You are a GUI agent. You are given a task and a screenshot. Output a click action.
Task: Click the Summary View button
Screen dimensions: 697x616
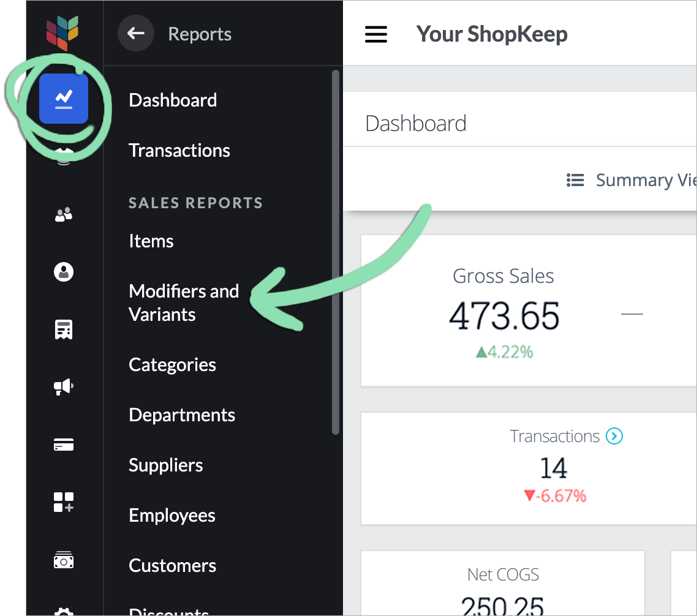(x=631, y=180)
